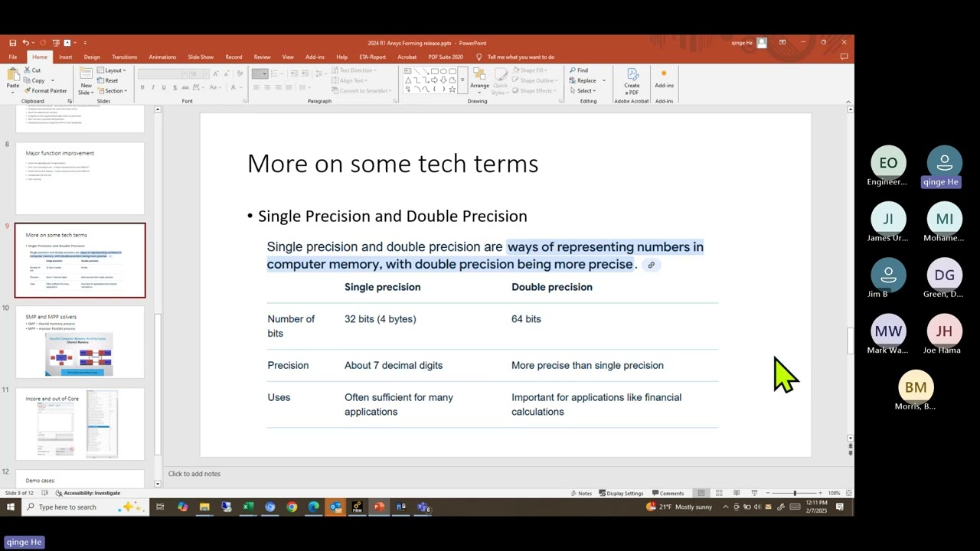Expand the shapes gallery More arrow
The height and width of the screenshot is (551, 980).
pos(462,80)
